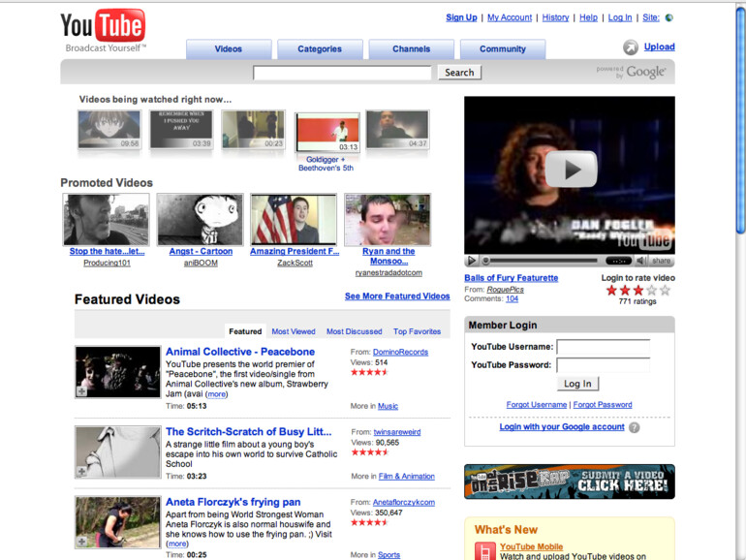
Task: Open Stop the hate promoted thumbnail
Action: 107,219
